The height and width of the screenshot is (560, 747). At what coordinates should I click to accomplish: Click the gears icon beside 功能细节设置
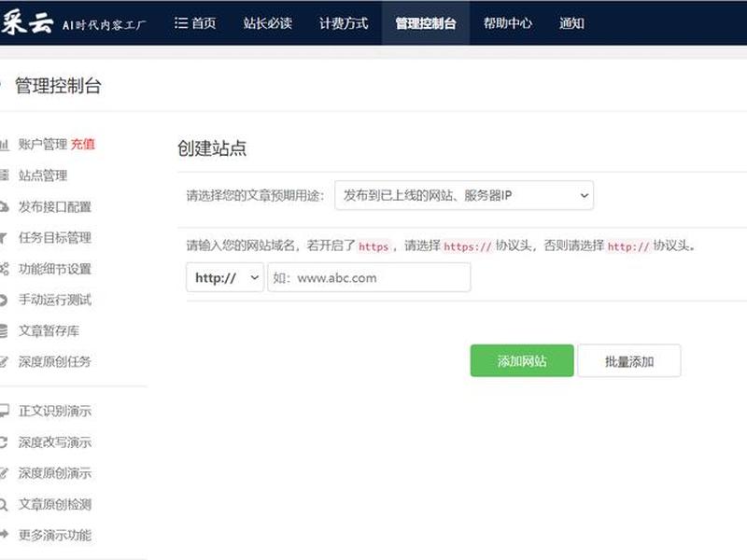tap(5, 269)
